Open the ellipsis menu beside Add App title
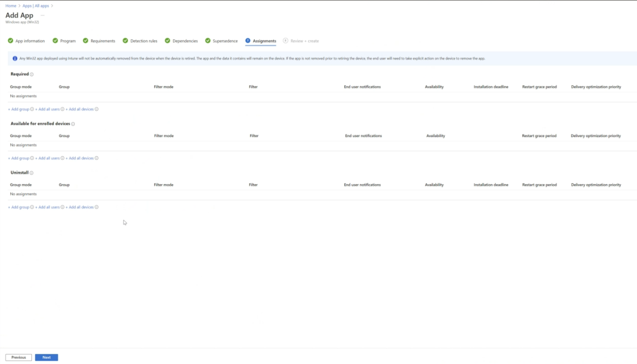Viewport: 637px width, 364px height. click(x=42, y=16)
